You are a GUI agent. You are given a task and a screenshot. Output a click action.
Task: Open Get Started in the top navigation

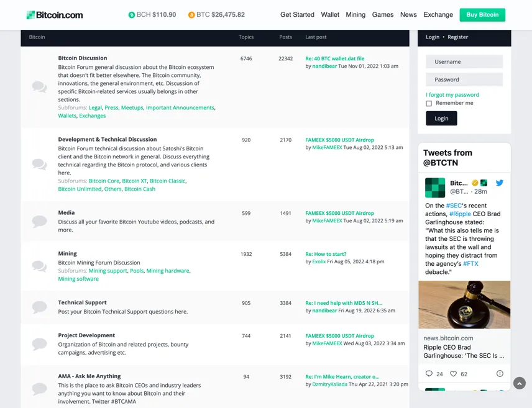(297, 14)
